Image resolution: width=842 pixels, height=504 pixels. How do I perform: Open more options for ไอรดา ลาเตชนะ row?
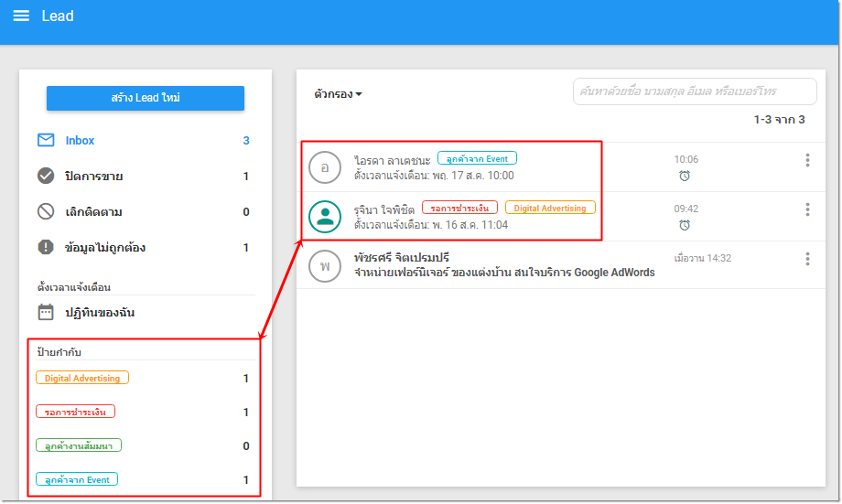807,160
